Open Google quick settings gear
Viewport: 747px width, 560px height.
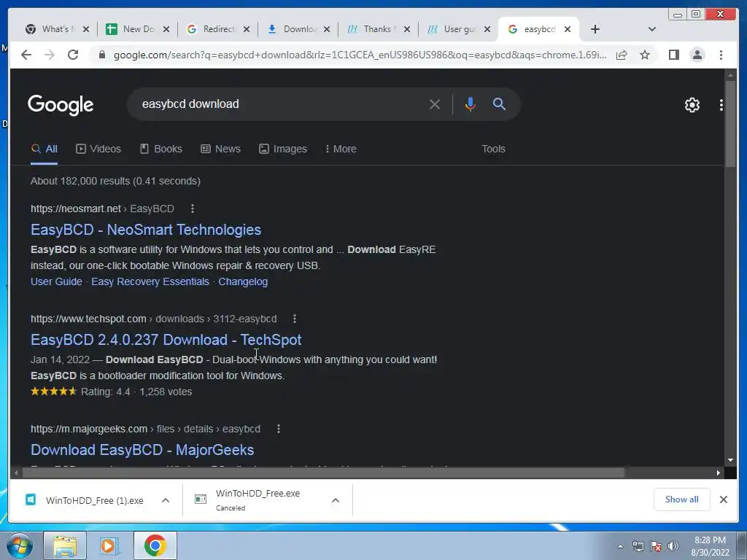[692, 105]
